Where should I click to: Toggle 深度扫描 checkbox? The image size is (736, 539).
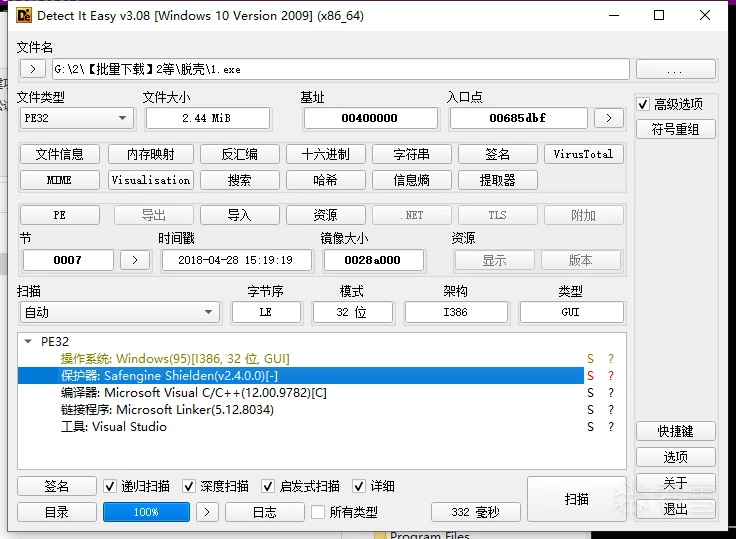click(189, 486)
